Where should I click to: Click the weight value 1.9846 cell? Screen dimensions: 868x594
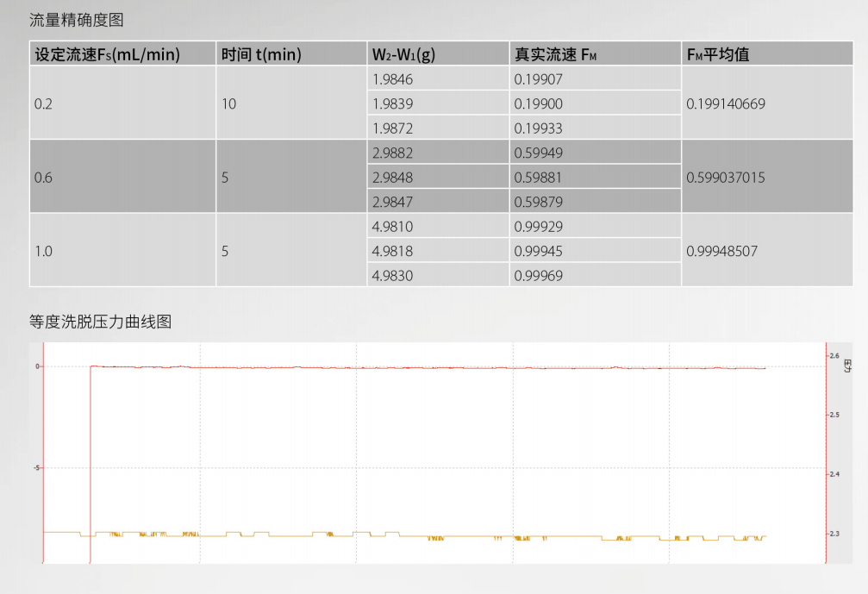tap(392, 79)
